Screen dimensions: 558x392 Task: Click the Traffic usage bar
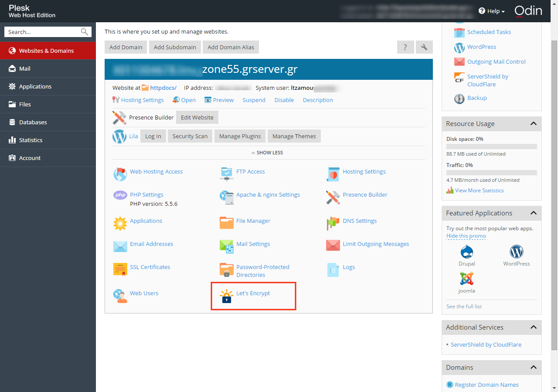click(492, 173)
